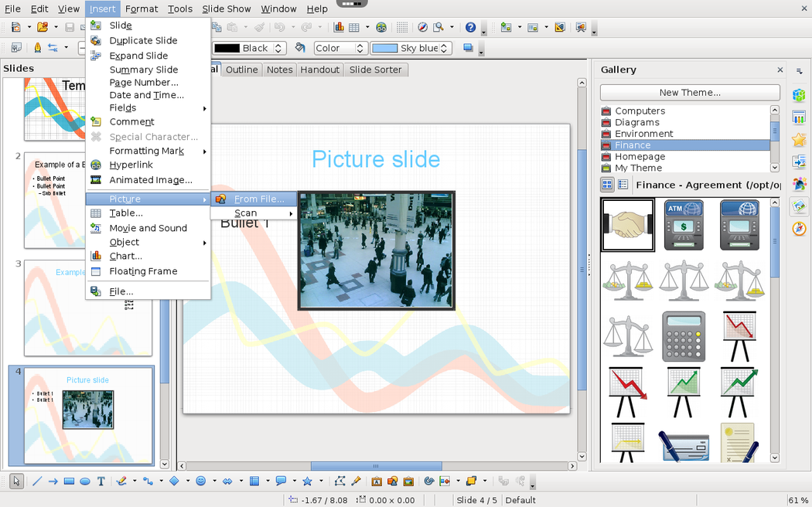Click the Insert Chart toolbar icon
Viewport: 812px width, 507px height.
339,27
